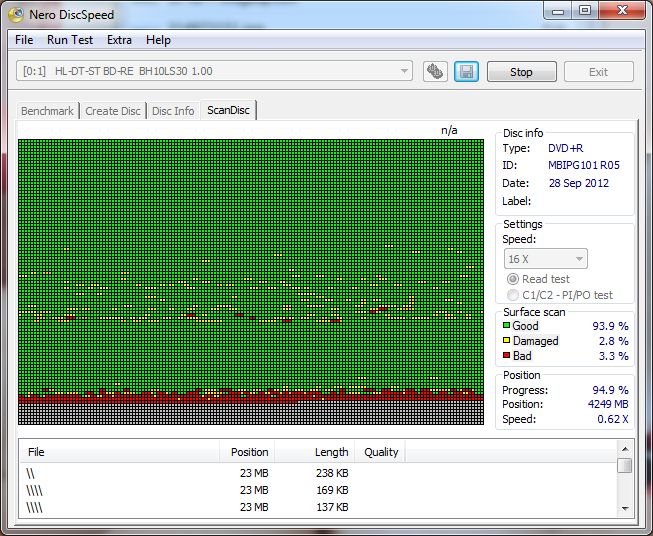Click the green Good legend square
The image size is (653, 536).
(x=506, y=326)
